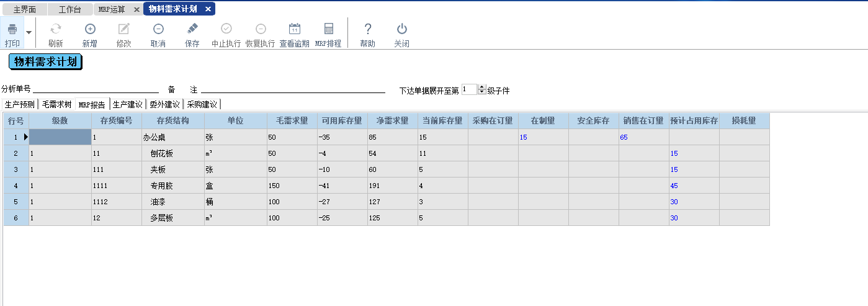Open the 毛需求树 sub-tab

click(56, 104)
